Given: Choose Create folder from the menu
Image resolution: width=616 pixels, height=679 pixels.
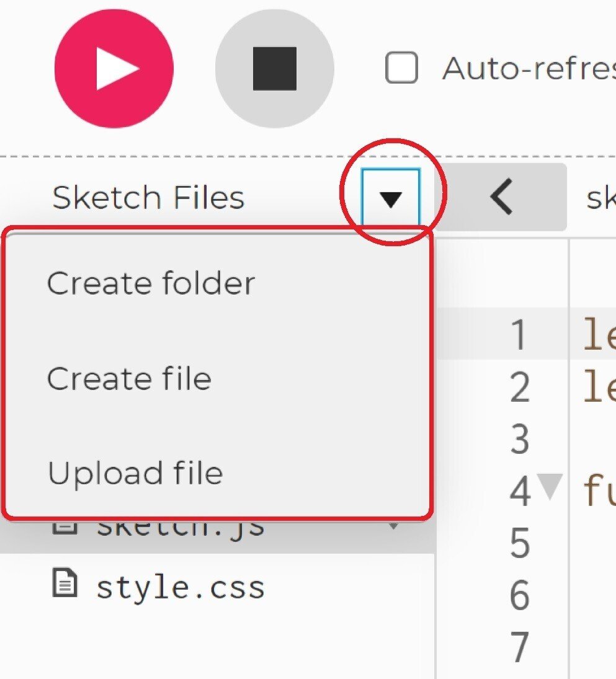Looking at the screenshot, I should tap(151, 283).
